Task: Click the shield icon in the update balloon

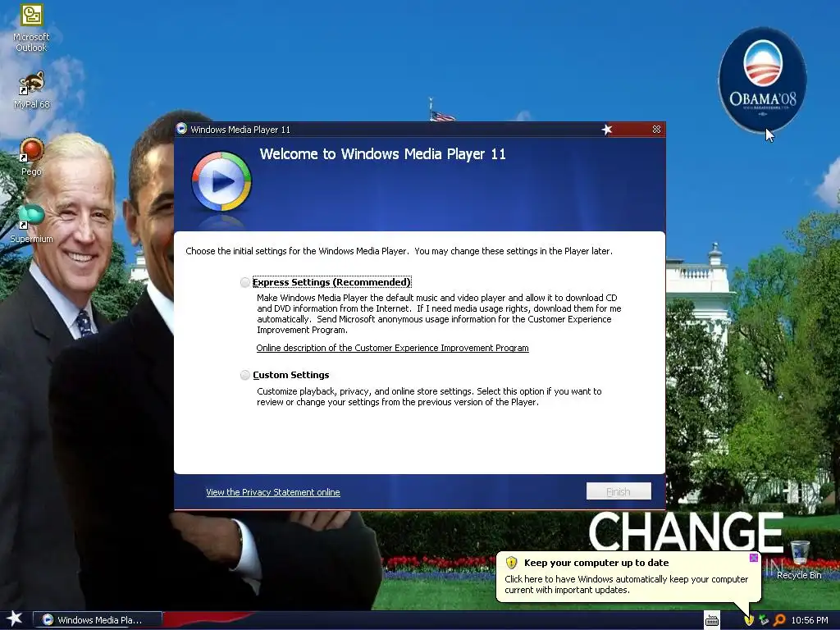Action: 511,563
